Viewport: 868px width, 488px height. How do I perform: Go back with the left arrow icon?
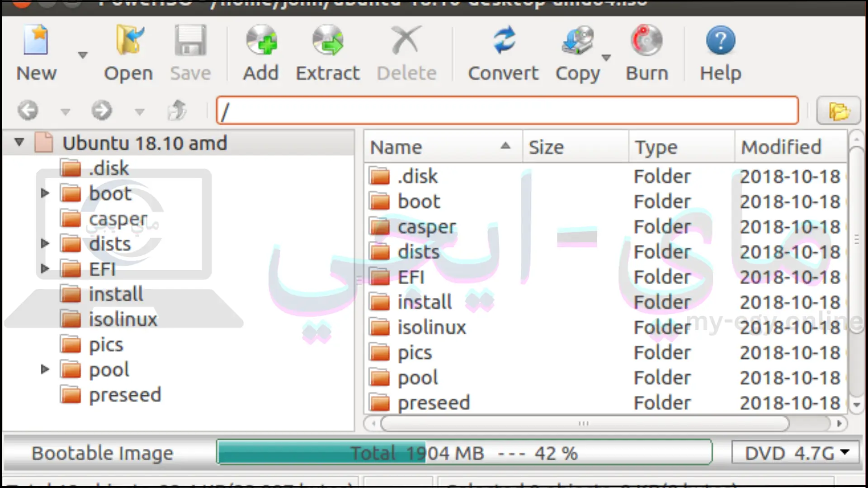coord(28,110)
